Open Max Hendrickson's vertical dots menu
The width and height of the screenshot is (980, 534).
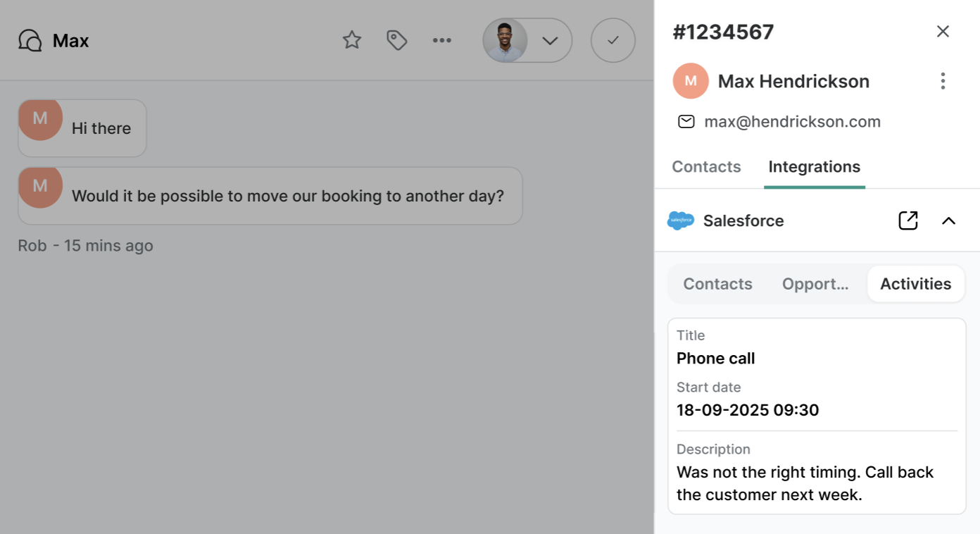(943, 81)
